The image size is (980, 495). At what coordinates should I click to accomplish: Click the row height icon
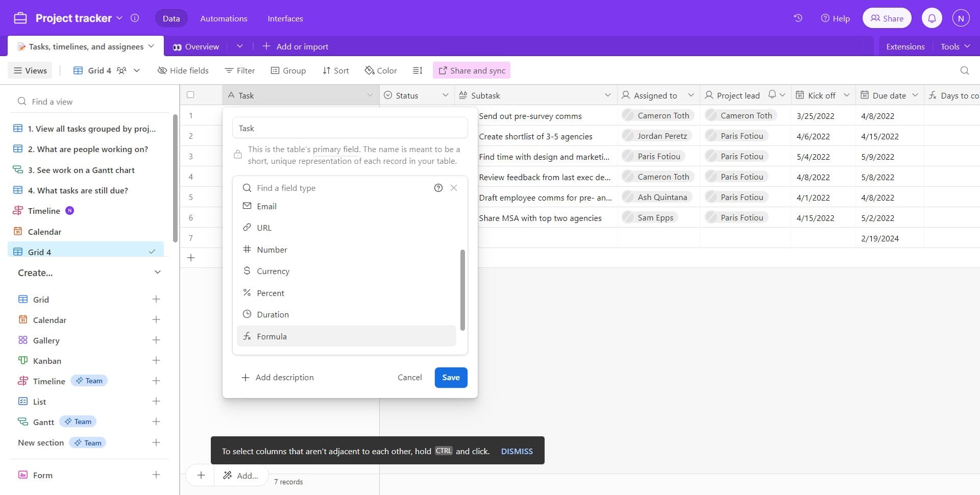click(x=418, y=70)
